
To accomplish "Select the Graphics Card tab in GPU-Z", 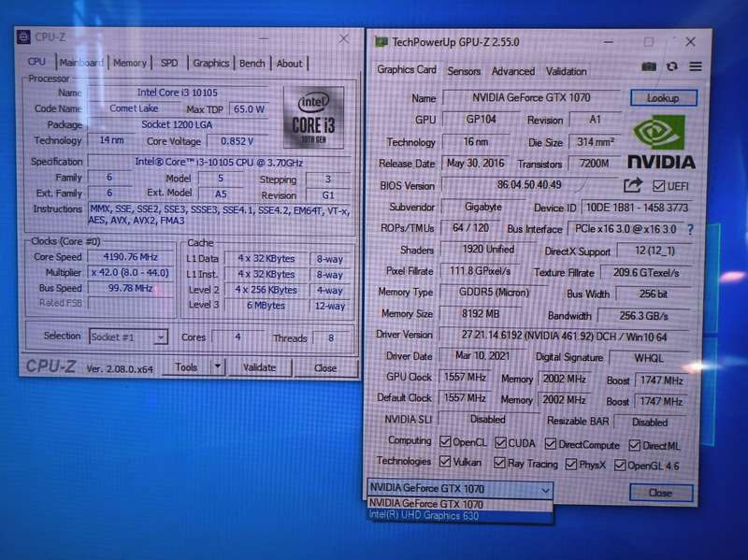I will point(407,69).
